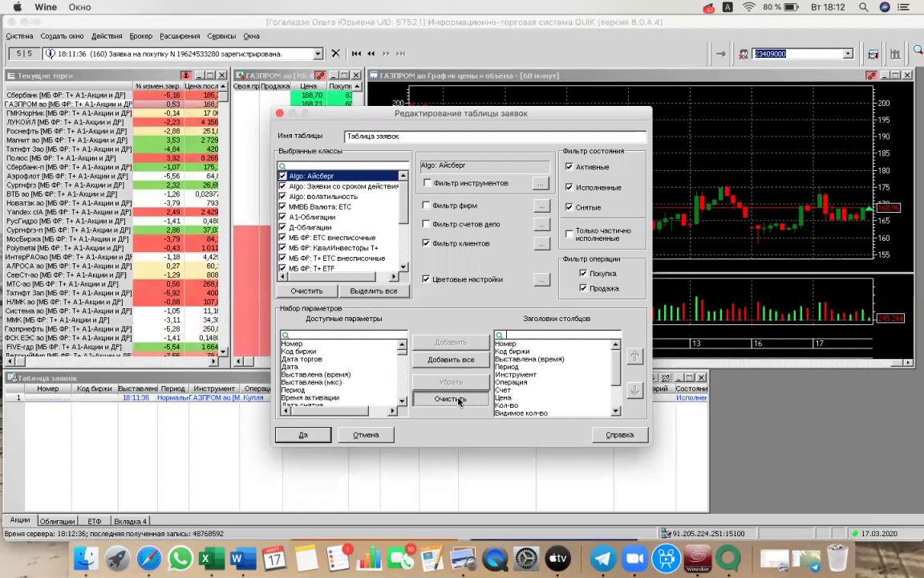The image size is (924, 578).
Task: Enable Фильтр инструментов checkbox
Action: [x=428, y=183]
